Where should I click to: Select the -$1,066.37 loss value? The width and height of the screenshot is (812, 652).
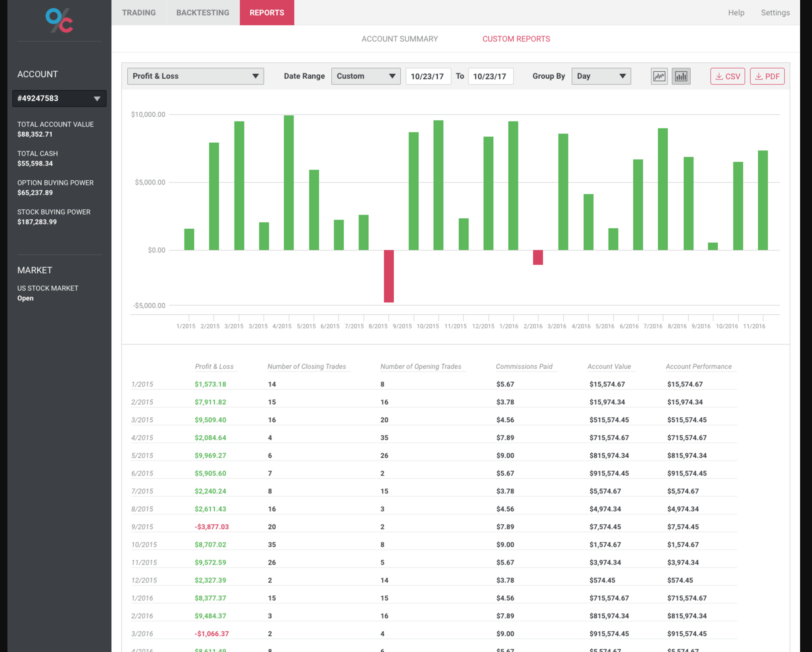click(x=212, y=634)
